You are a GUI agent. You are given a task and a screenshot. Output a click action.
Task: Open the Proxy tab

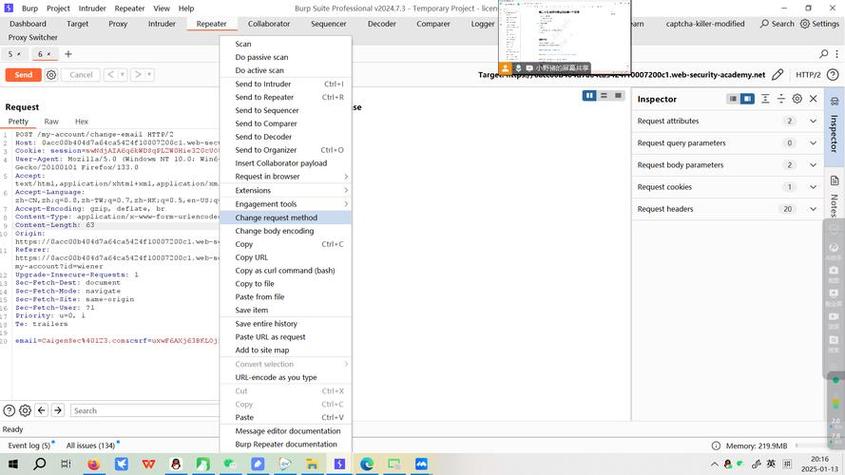tap(117, 24)
